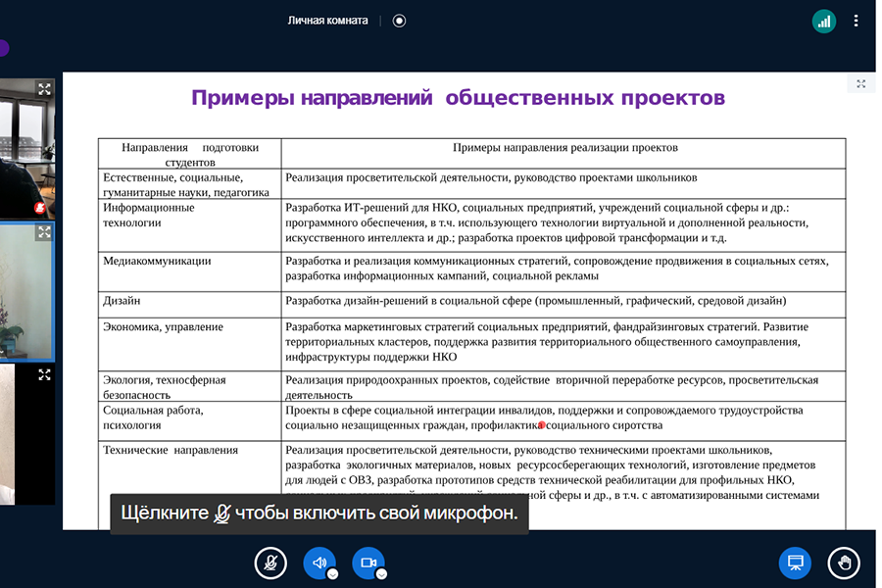This screenshot has height=588, width=882.
Task: Click the share screen presentation button
Action: click(x=795, y=563)
